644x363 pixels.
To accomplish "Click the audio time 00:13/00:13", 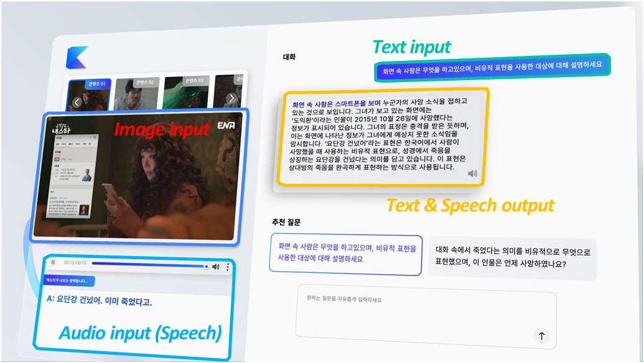I will 75,262.
